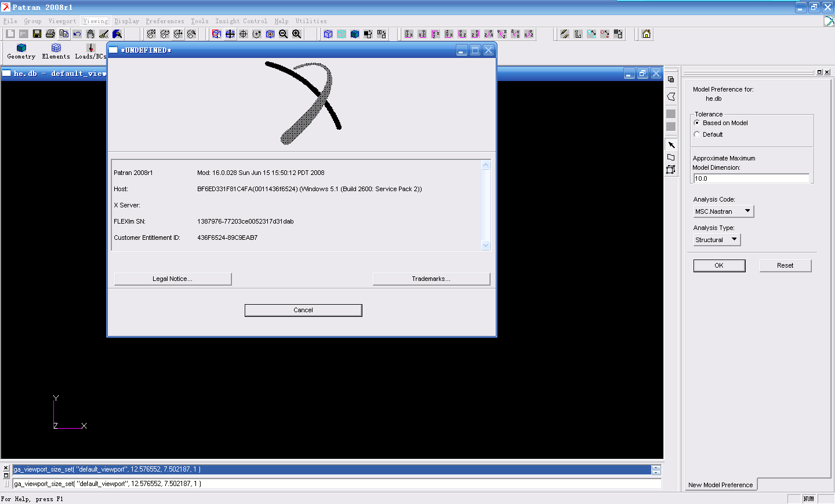Click the wireframe cube display icon
The image size is (835, 504).
(328, 34)
